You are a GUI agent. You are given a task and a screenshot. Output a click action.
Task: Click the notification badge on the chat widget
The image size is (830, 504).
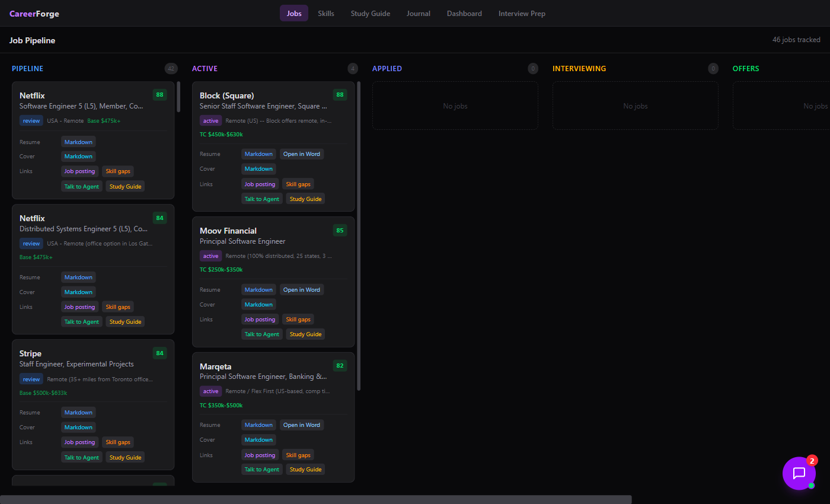(x=811, y=460)
